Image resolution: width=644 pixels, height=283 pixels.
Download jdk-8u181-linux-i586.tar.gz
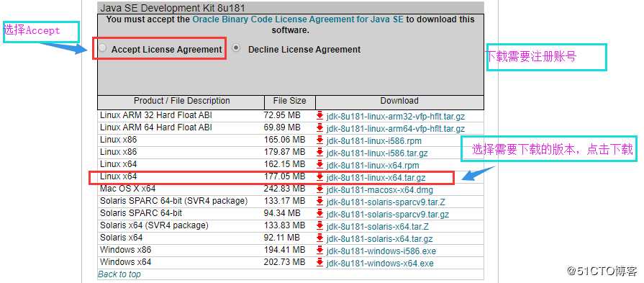point(377,153)
